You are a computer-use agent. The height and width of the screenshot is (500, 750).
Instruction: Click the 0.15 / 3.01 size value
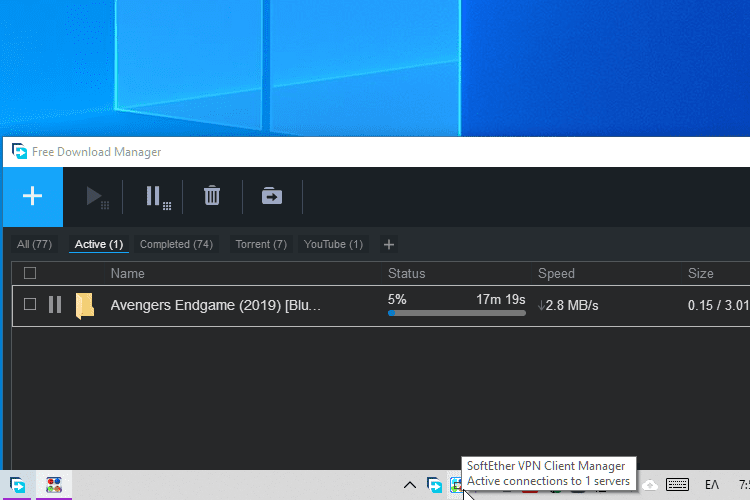click(718, 305)
